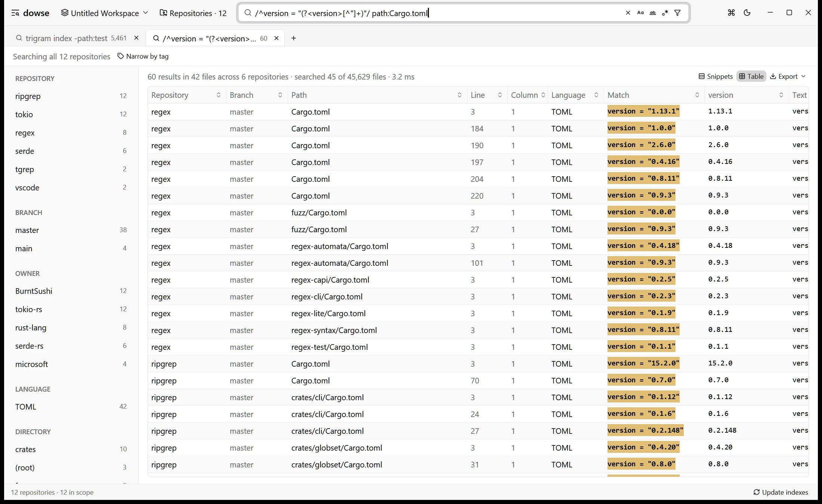Filter by serde repository facet
This screenshot has height=504, width=822.
[x=71, y=151]
